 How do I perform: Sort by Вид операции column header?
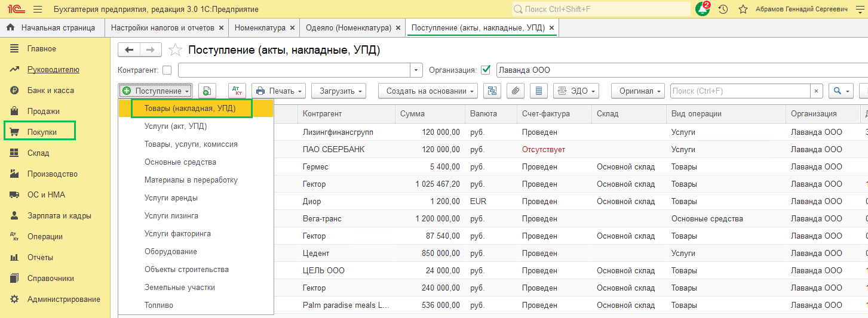coord(726,114)
